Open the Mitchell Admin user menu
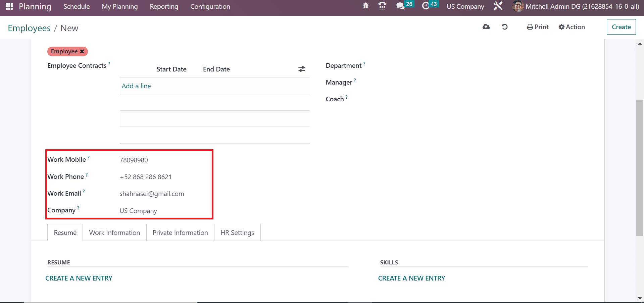Image resolution: width=644 pixels, height=303 pixels. pos(576,6)
